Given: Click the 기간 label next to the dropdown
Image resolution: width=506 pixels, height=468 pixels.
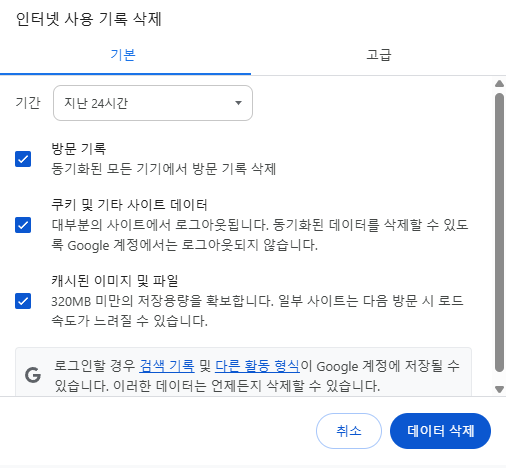Looking at the screenshot, I should 28,103.
